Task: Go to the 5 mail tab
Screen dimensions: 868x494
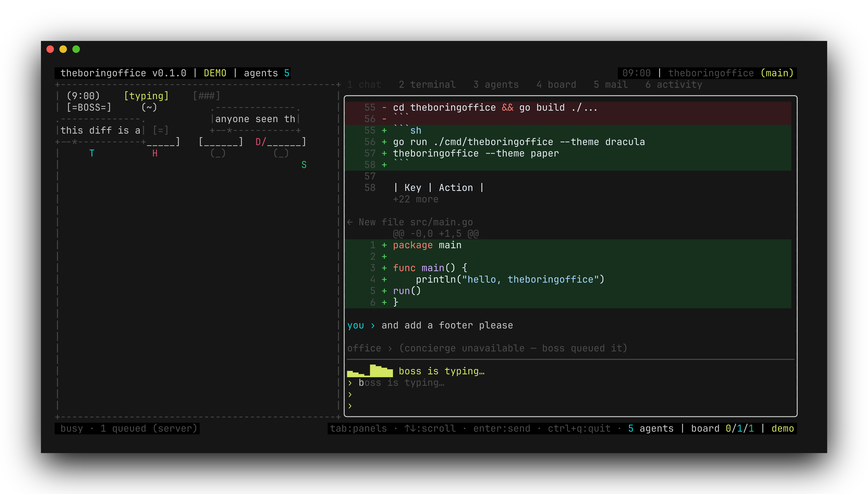Action: [611, 84]
